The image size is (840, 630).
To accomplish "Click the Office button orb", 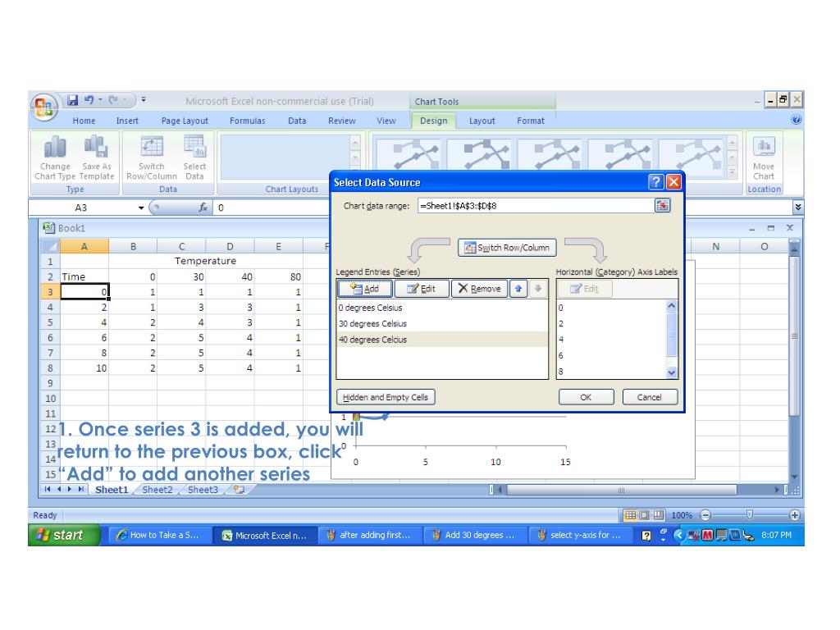I will point(44,106).
